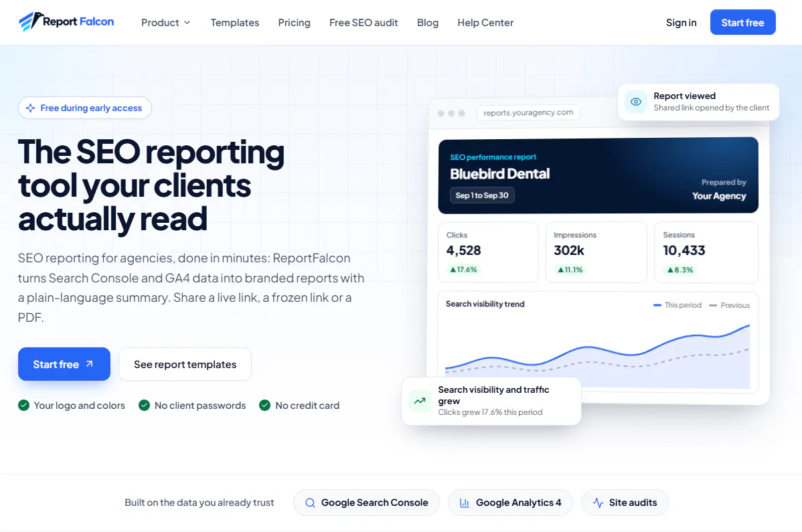Click the magnifier icon in Google Search Console chip
This screenshot has width=802, height=532.
[310, 503]
